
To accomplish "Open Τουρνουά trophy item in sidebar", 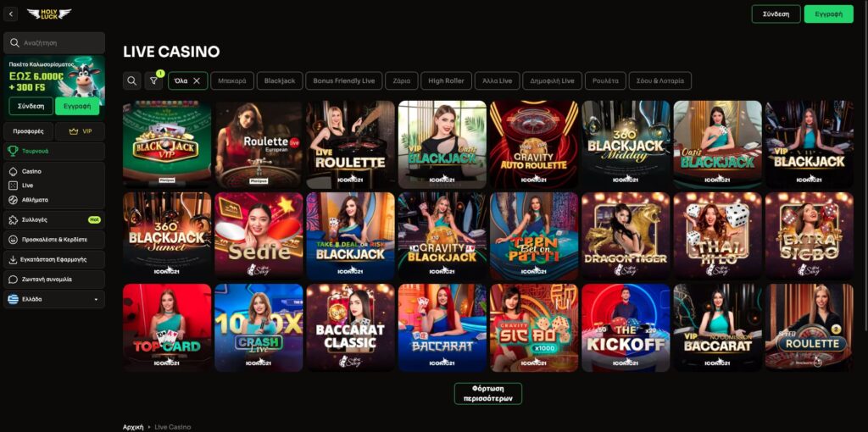I will pyautogui.click(x=54, y=151).
